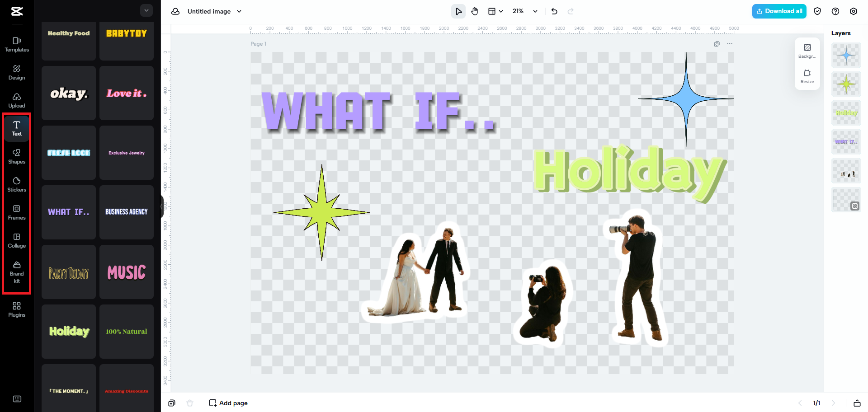Select the Holiday text template thumbnail
The width and height of the screenshot is (868, 412).
(x=68, y=331)
